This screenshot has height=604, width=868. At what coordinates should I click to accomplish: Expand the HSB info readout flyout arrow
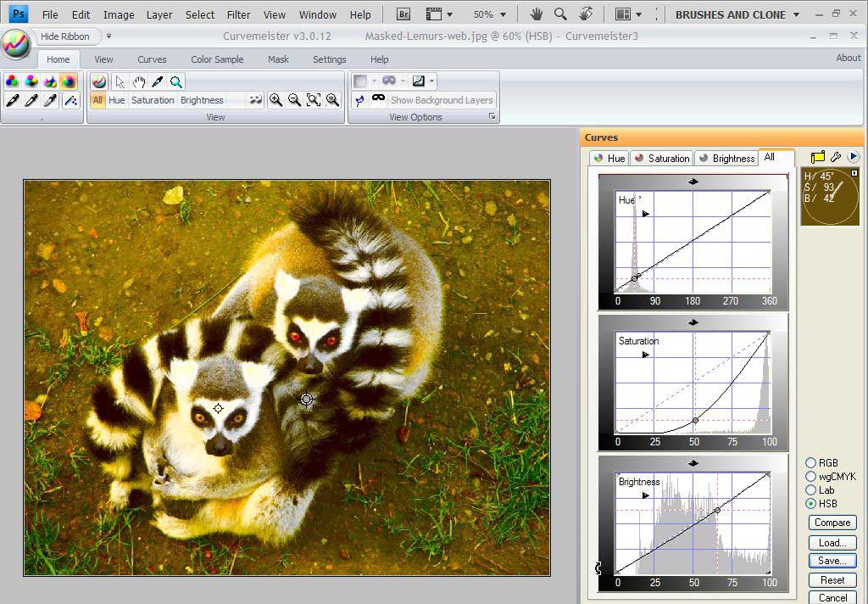tap(854, 173)
